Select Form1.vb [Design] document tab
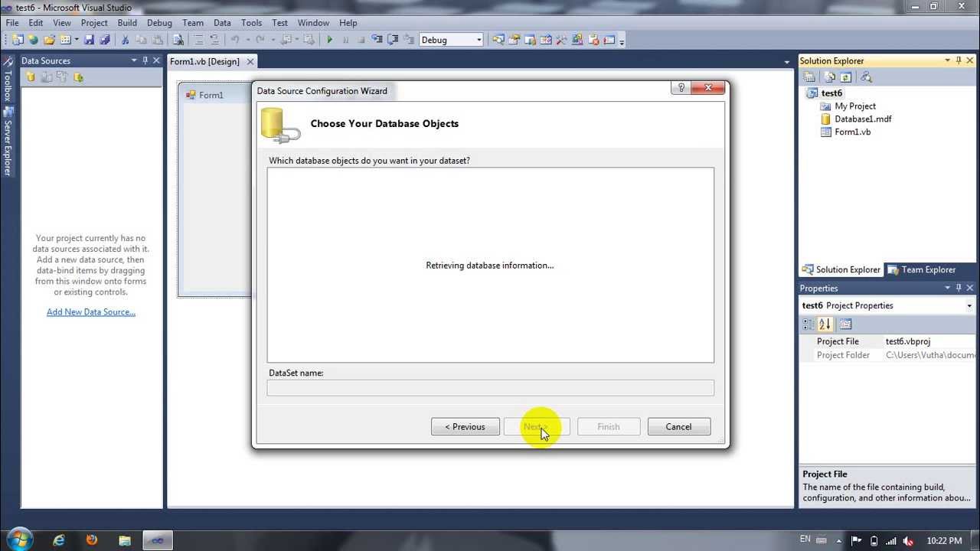Image resolution: width=980 pixels, height=551 pixels. [204, 61]
